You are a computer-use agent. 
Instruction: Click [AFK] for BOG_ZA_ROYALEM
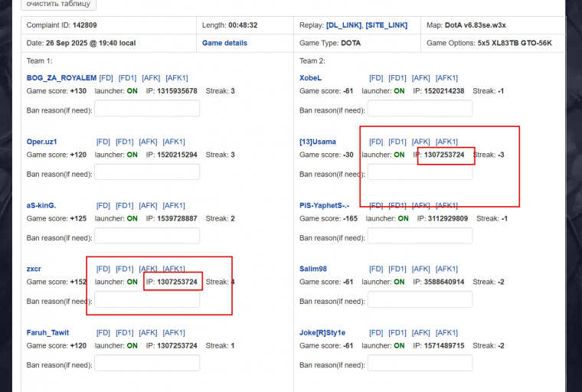point(151,78)
